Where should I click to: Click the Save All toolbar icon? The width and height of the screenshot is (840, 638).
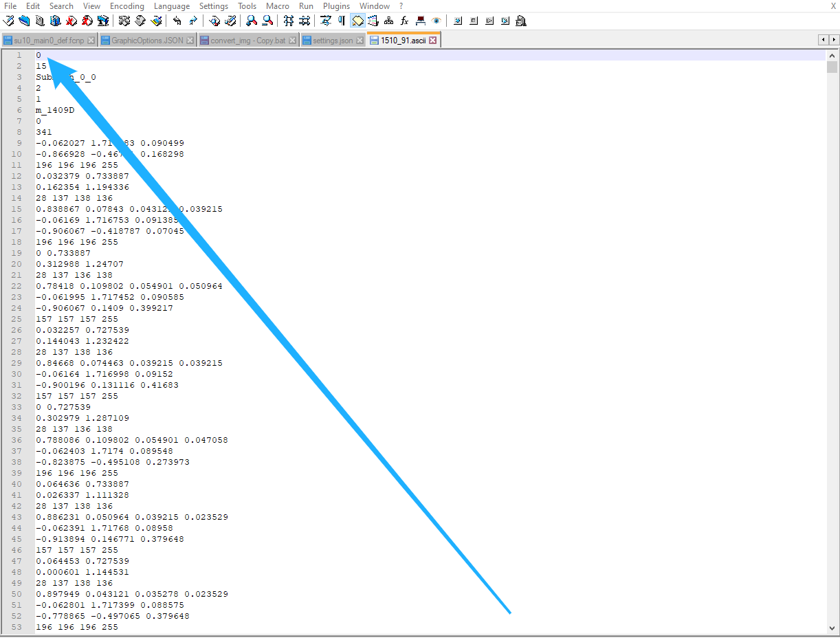[56, 21]
